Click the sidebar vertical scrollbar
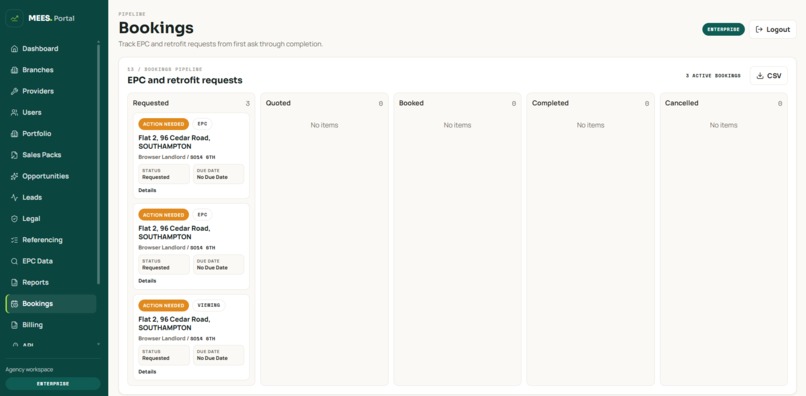 (99, 164)
